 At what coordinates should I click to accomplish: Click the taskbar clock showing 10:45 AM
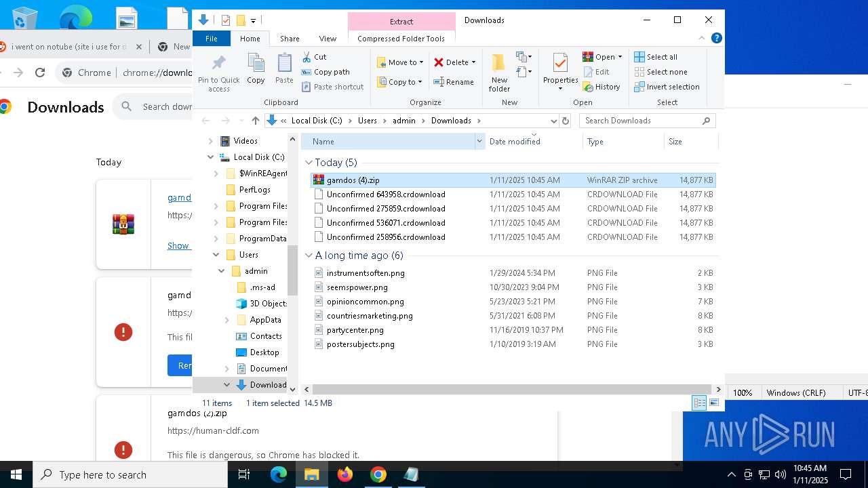click(810, 474)
